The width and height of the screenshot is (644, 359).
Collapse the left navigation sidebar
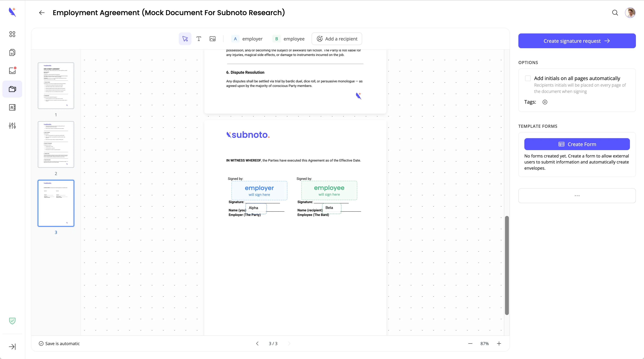(12, 347)
